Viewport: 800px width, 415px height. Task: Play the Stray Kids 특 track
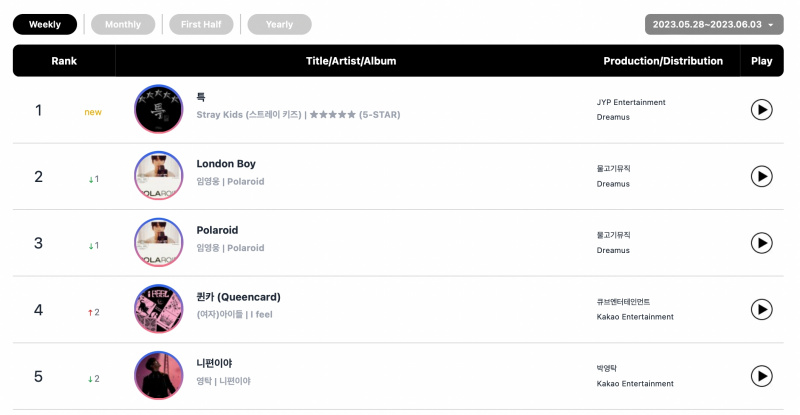pos(761,110)
